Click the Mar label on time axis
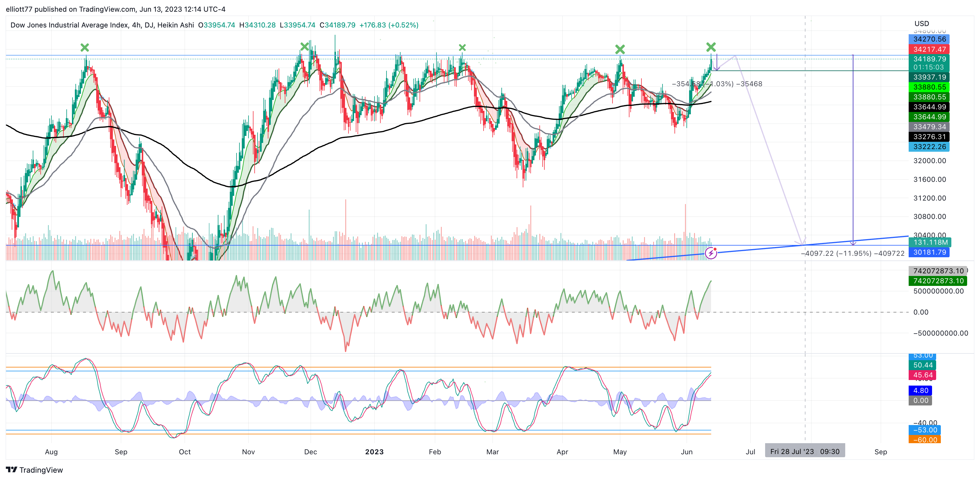Image resolution: width=980 pixels, height=480 pixels. point(492,452)
